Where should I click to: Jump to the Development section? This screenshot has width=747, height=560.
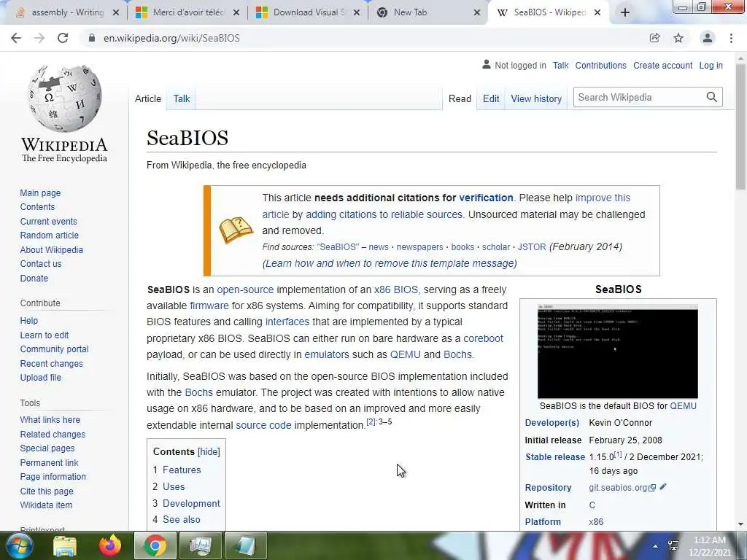tap(191, 503)
